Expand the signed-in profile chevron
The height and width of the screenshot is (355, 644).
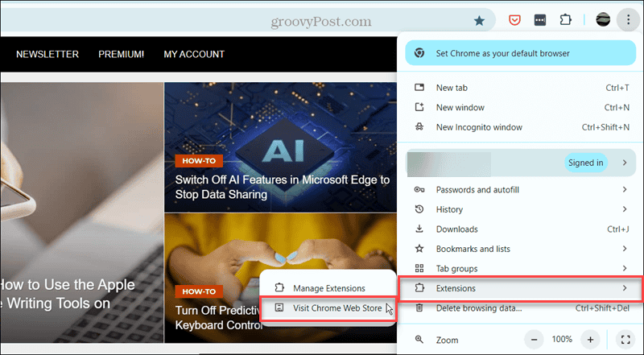[x=625, y=163]
